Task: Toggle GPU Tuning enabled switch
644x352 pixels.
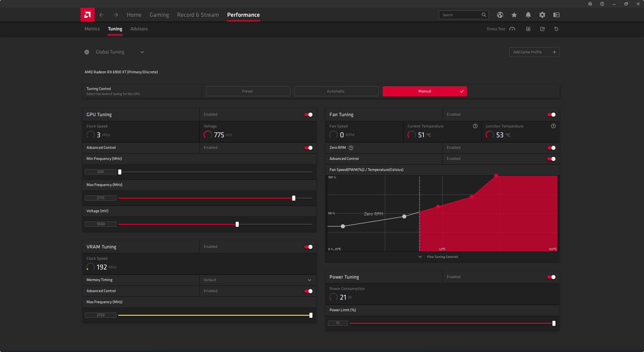Action: (x=308, y=115)
